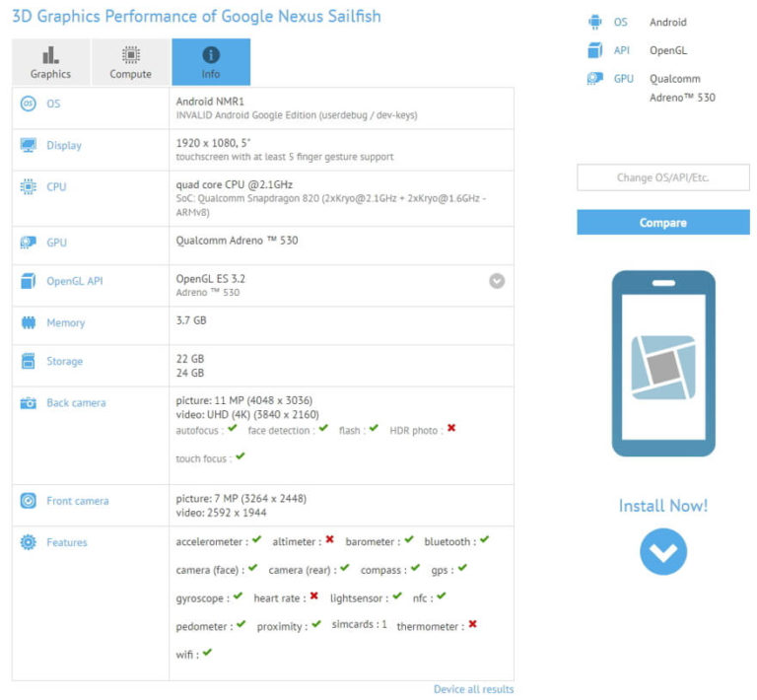Click the Back camera label

76,403
